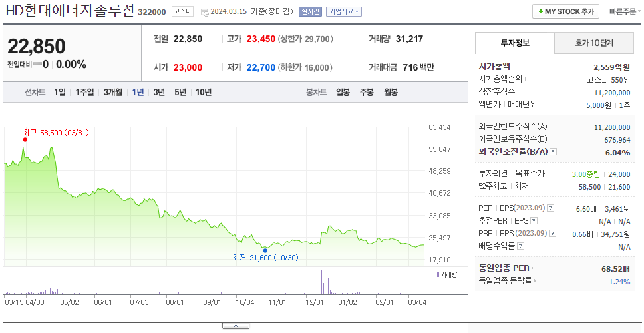Open help icon next to PER EPS(2023.09)

tap(551, 208)
